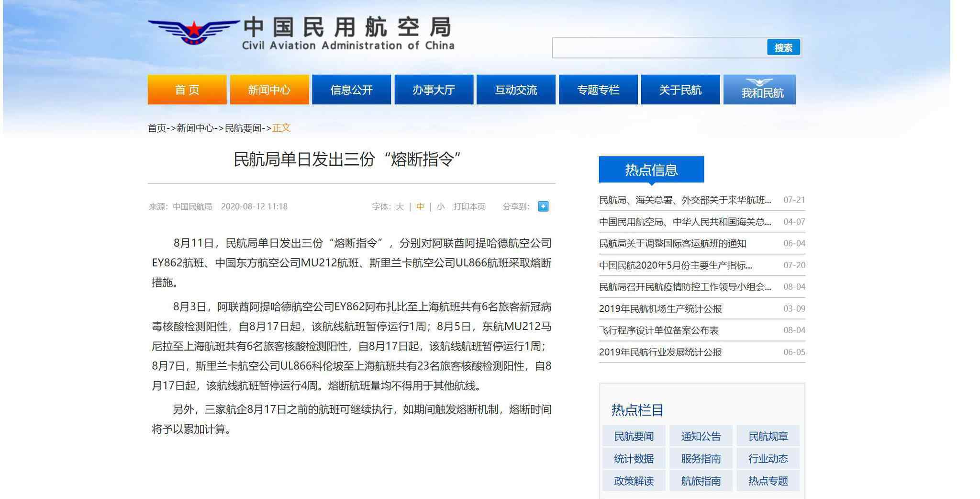
Task: Open the 服务指南 hot column button
Action: point(701,459)
